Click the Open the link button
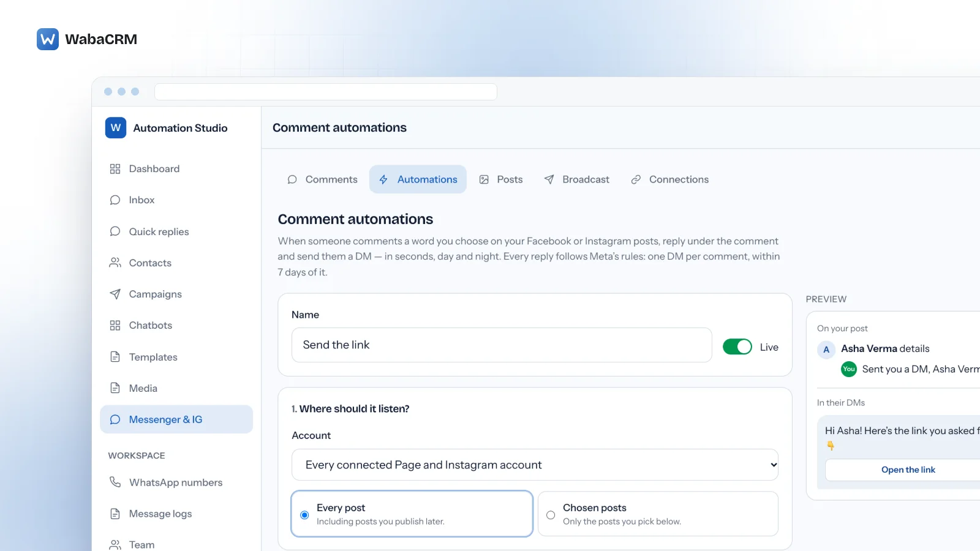Screen dimensions: 980x551 (908, 470)
